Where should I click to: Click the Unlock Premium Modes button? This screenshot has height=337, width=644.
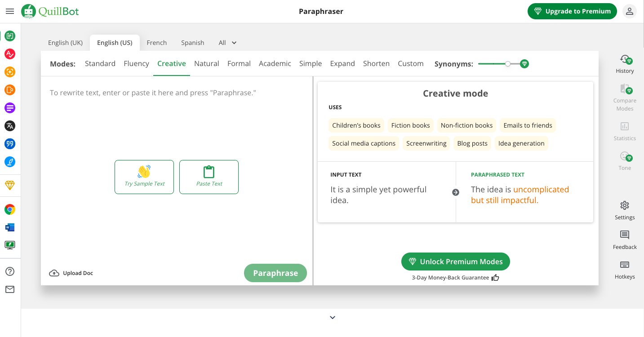coord(456,262)
